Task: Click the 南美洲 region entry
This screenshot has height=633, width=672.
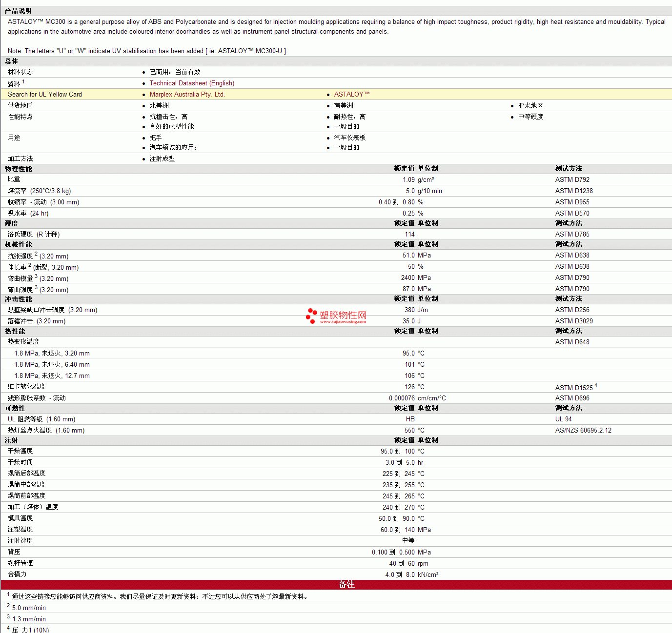Action: click(344, 106)
